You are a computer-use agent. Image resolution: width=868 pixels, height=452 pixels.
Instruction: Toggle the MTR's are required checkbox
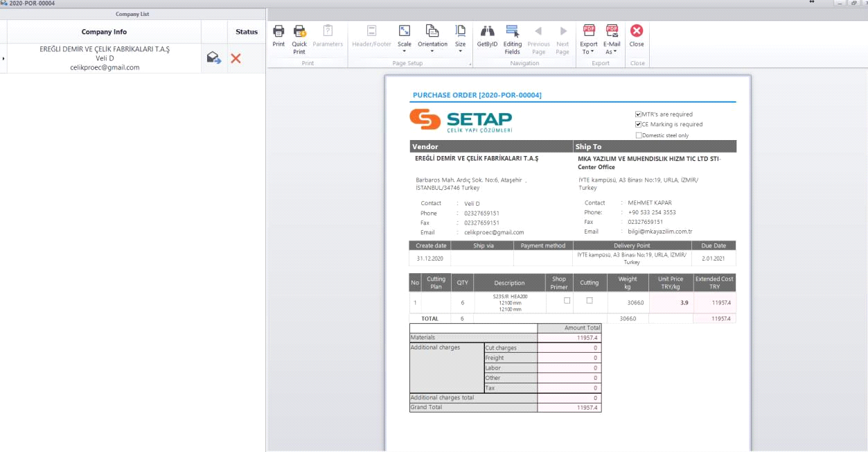(638, 114)
